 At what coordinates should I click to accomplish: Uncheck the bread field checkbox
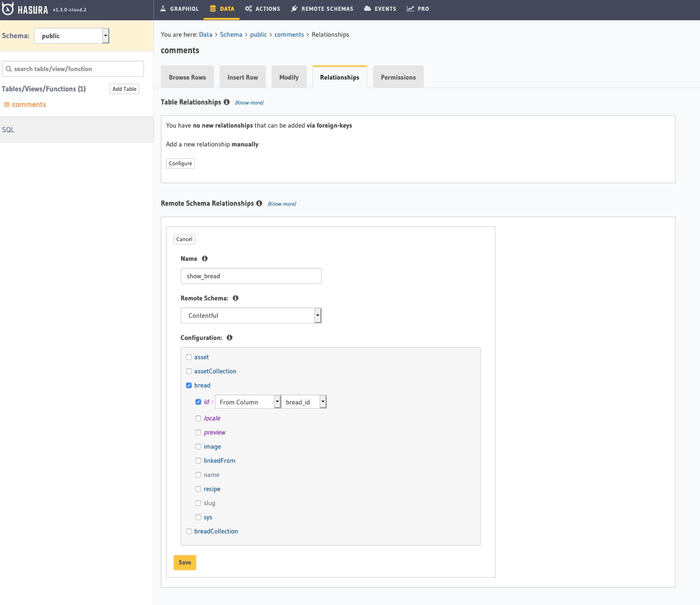point(189,385)
